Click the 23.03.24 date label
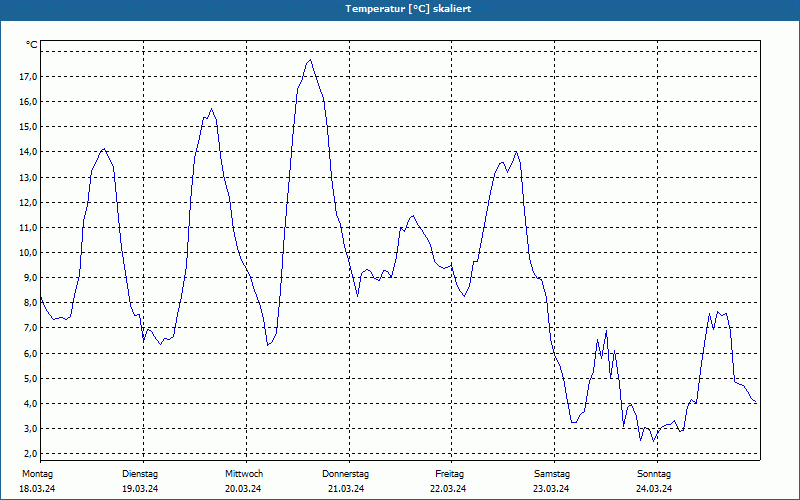 551,489
